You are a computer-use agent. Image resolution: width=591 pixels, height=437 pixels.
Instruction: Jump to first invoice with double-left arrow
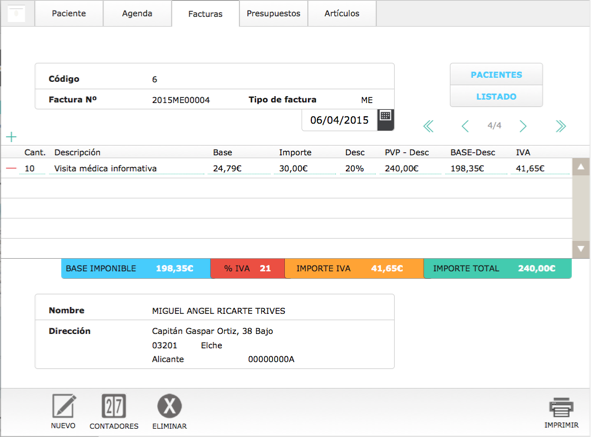click(x=428, y=126)
